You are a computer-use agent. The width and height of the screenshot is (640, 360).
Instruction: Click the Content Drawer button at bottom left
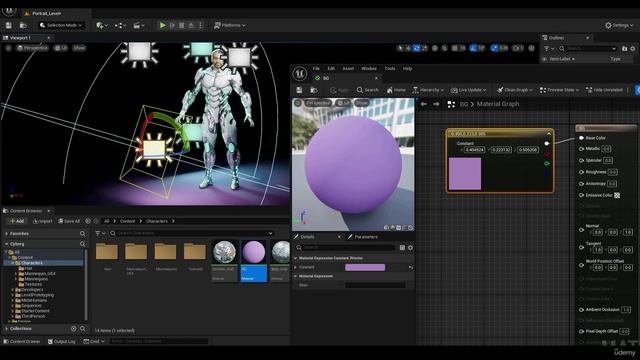[x=22, y=341]
